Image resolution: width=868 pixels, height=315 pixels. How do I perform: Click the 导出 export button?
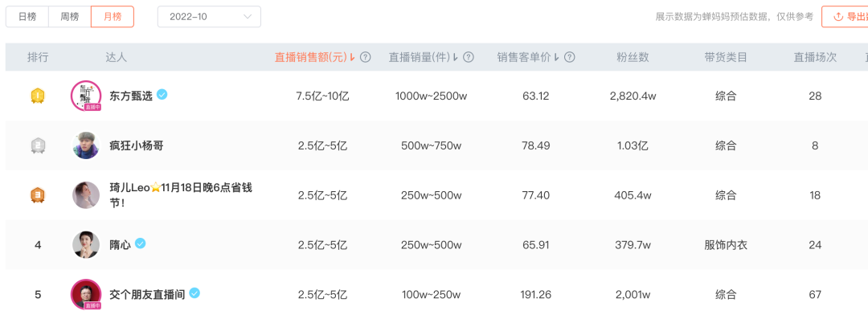click(x=845, y=17)
